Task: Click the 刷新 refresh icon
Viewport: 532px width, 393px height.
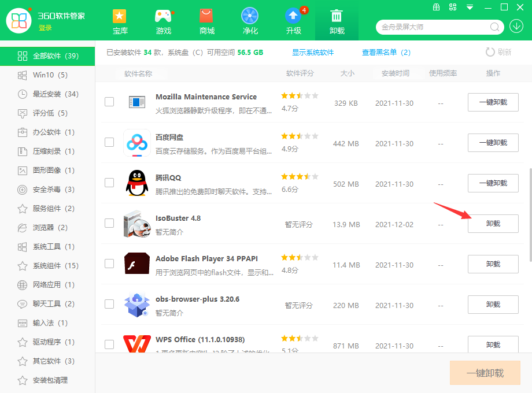Action: (x=490, y=52)
